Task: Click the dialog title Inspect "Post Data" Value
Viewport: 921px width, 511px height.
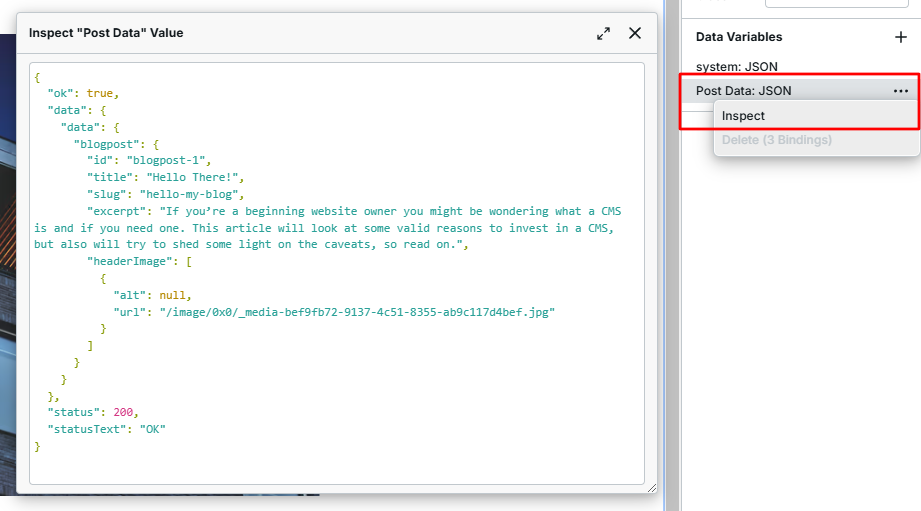Action: pyautogui.click(x=106, y=33)
